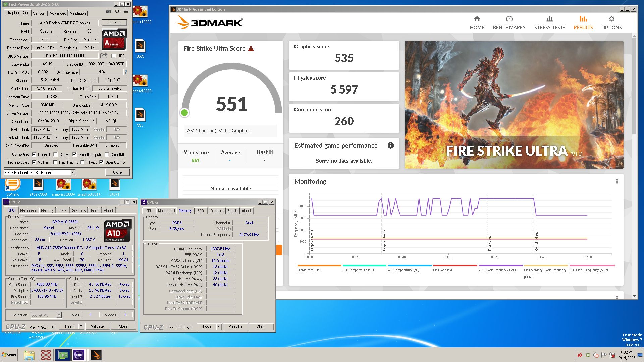Open Windows Explorer from the taskbar
The image size is (644, 362).
click(29, 355)
